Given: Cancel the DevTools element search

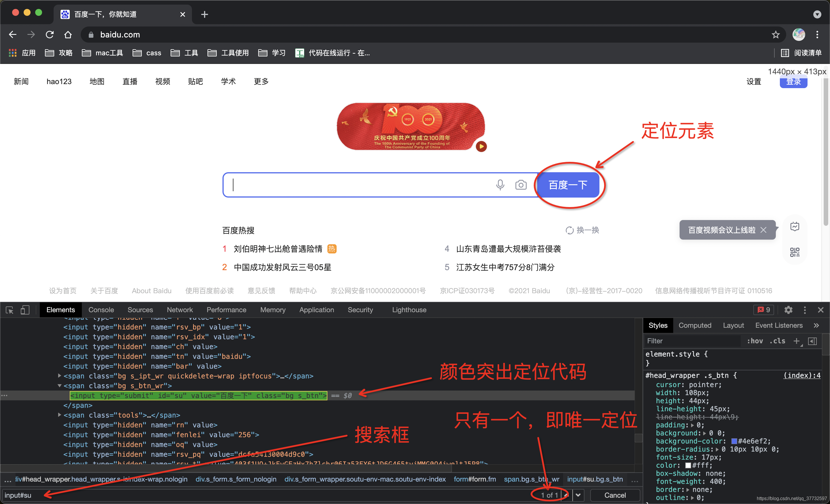Looking at the screenshot, I should click(615, 495).
